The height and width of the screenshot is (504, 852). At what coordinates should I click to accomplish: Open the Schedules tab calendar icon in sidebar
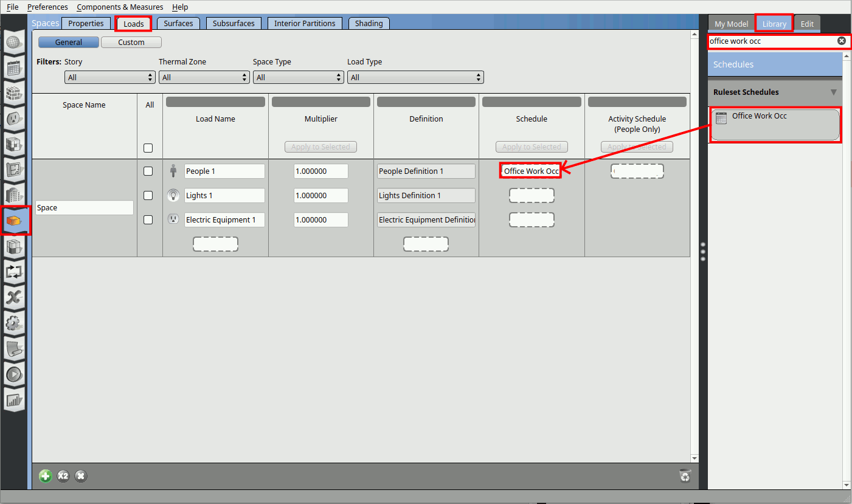pyautogui.click(x=14, y=68)
